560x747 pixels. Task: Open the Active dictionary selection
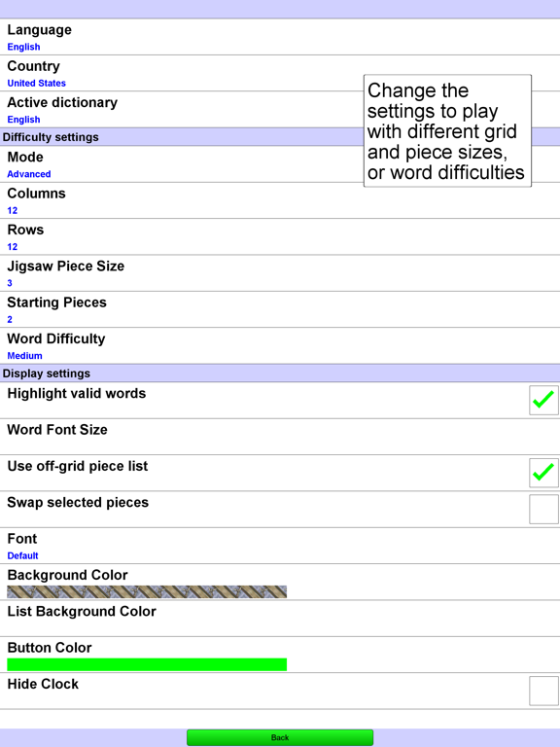point(280,109)
